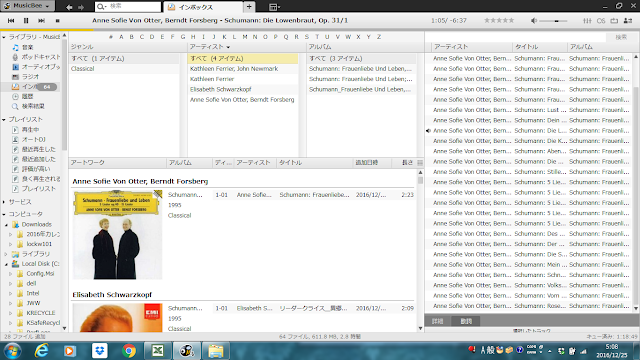640x360 pixels.
Task: Add a new tab with plus button
Action: point(249,7)
